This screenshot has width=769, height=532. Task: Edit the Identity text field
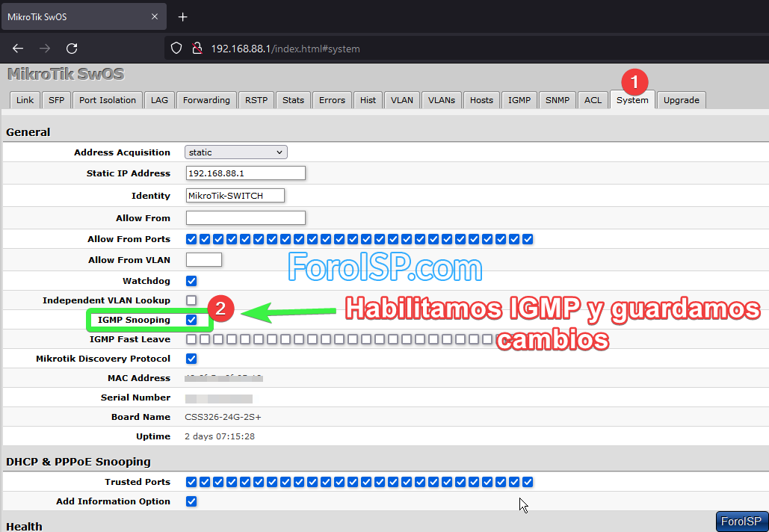pos(235,195)
